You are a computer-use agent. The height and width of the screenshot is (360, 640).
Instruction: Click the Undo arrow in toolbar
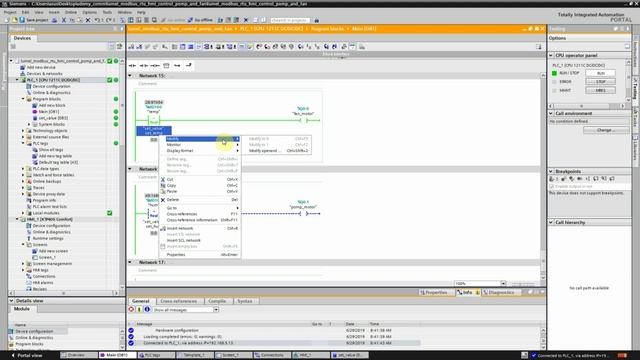coord(97,20)
